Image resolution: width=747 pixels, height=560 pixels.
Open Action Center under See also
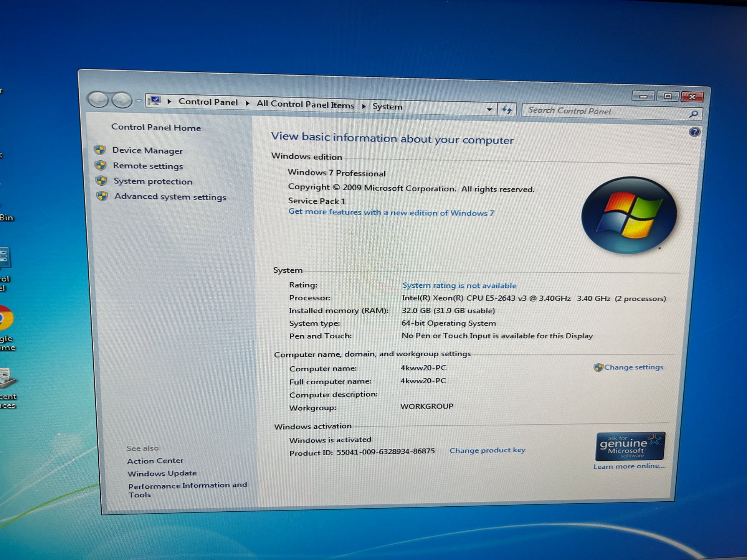tap(155, 461)
